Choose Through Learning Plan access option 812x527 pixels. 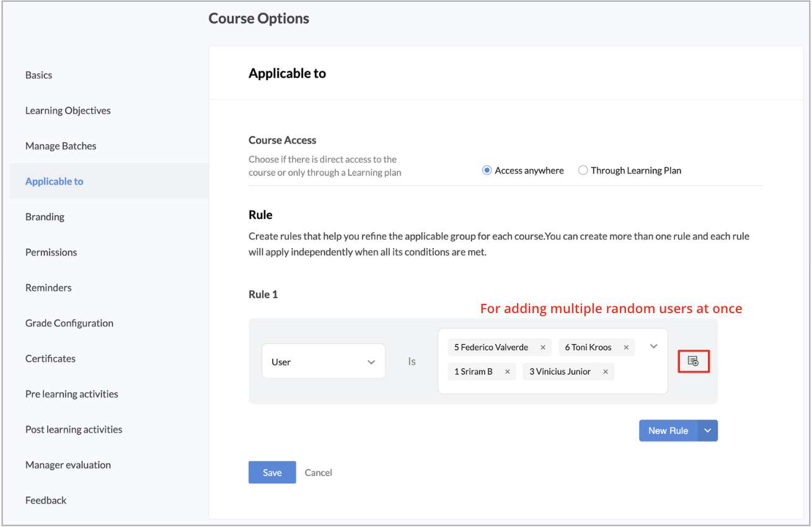[583, 170]
